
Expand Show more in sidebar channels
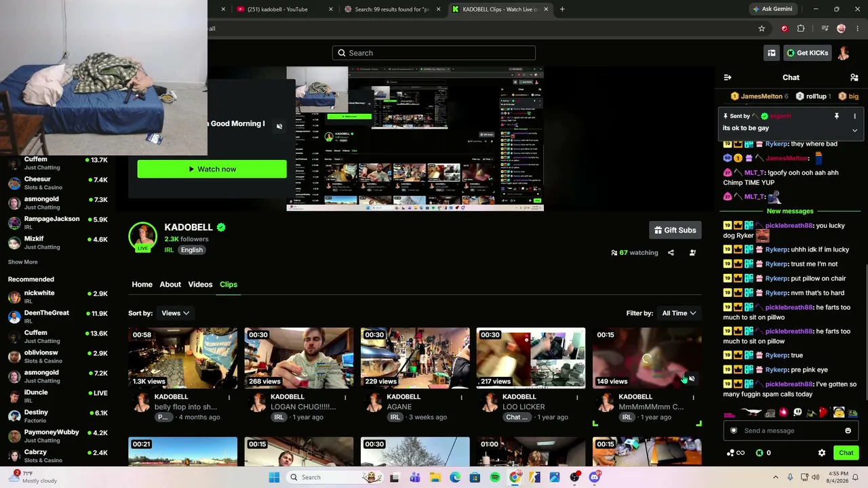(22, 262)
